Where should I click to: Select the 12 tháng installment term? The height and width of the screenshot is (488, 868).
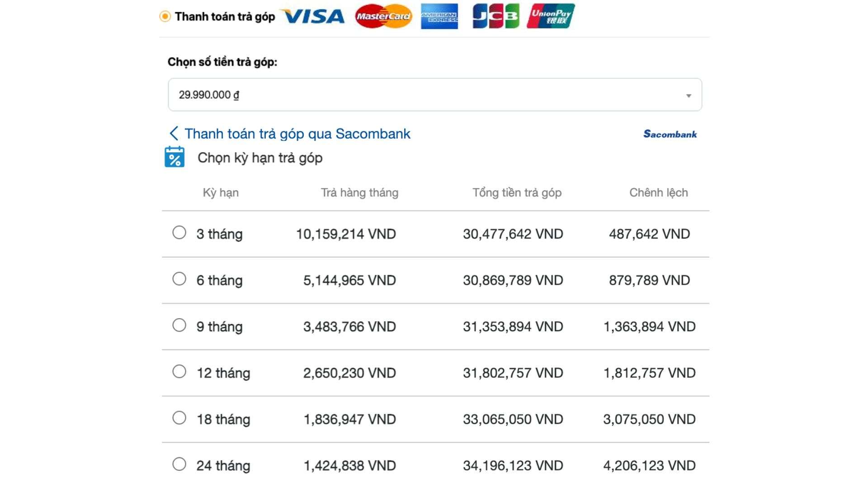coord(179,371)
